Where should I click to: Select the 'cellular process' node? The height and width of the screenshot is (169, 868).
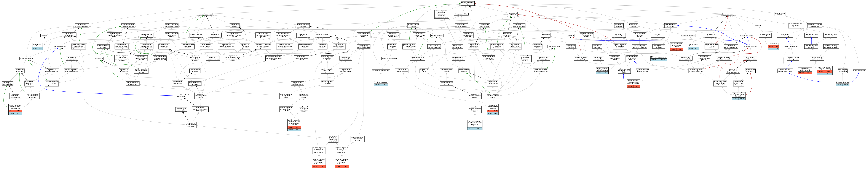pyautogui.click(x=728, y=14)
